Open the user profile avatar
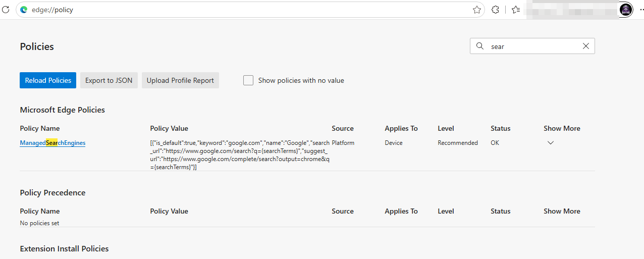 [x=626, y=10]
